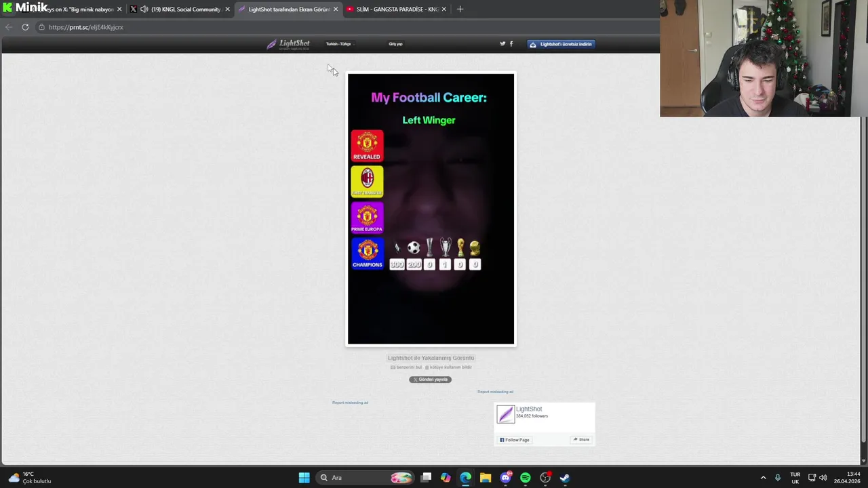Open a new browser tab with plus
868x488 pixels.
[460, 9]
